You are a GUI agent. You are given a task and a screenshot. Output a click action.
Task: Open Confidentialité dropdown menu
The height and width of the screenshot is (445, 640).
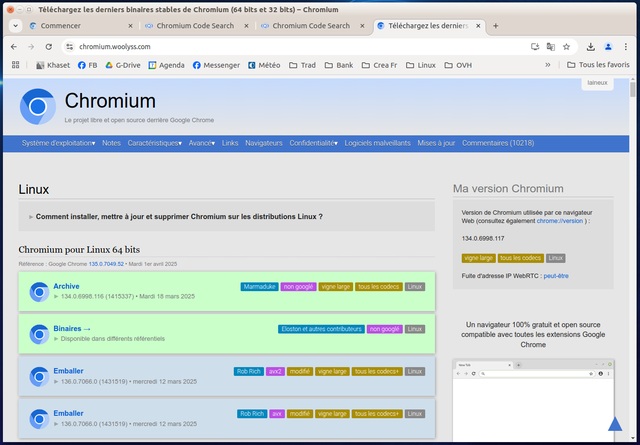[313, 143]
